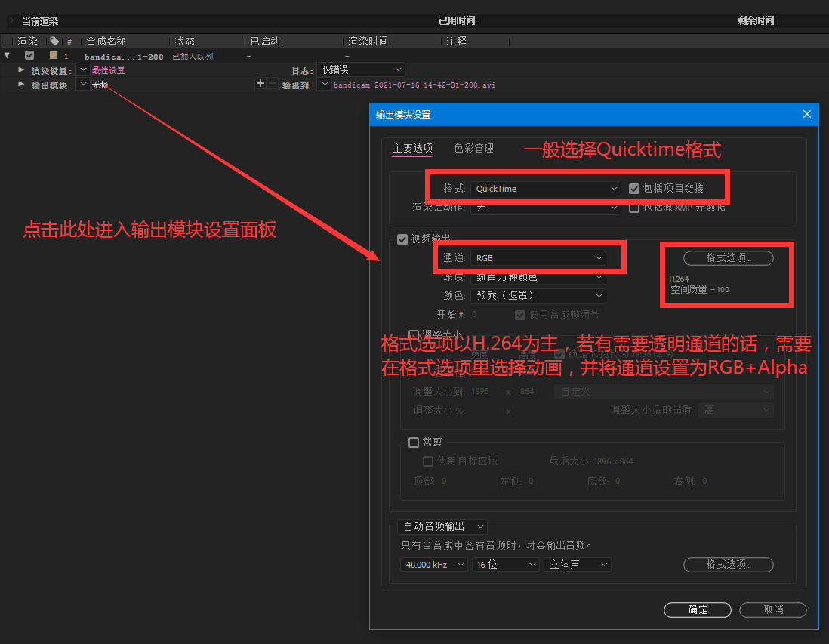Image resolution: width=829 pixels, height=644 pixels.
Task: Collapse the render item 1 row triangle
Action: (x=7, y=55)
